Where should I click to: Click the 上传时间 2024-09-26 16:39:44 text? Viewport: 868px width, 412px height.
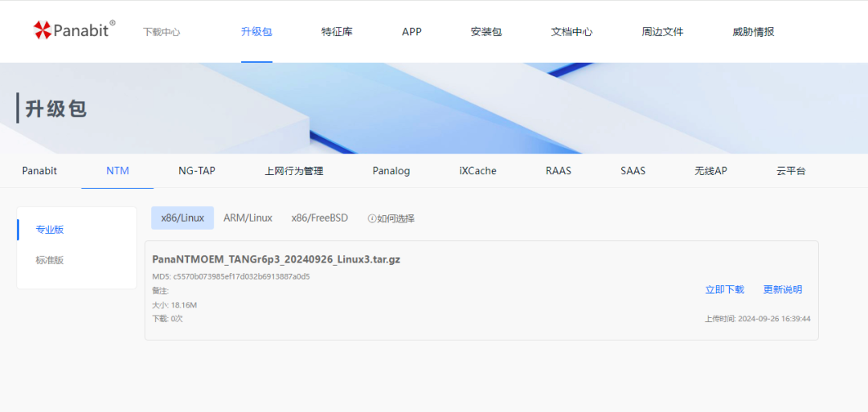[x=758, y=319]
